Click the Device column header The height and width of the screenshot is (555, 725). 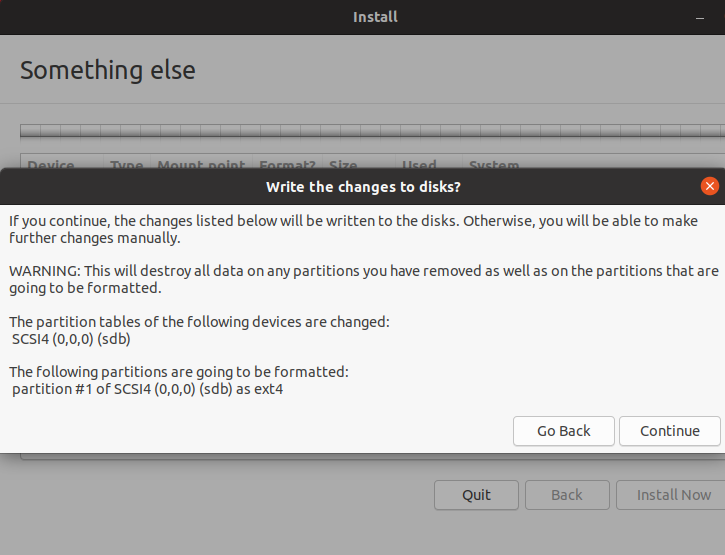point(51,165)
